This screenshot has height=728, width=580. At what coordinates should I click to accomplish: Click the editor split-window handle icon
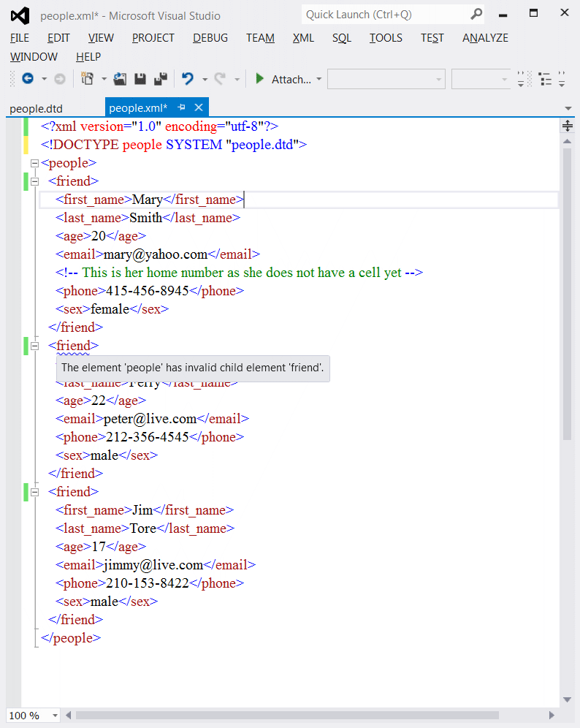pyautogui.click(x=568, y=126)
